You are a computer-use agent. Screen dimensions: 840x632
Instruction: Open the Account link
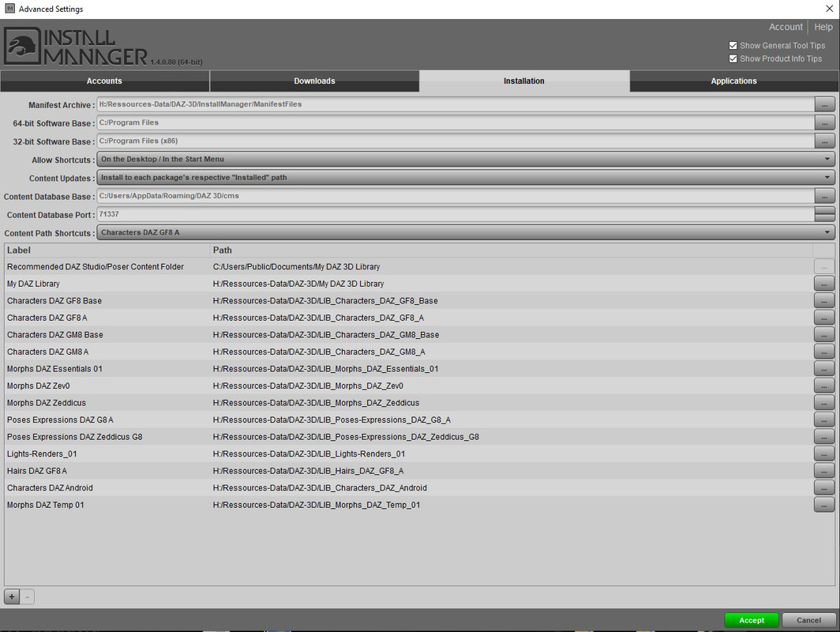click(786, 27)
